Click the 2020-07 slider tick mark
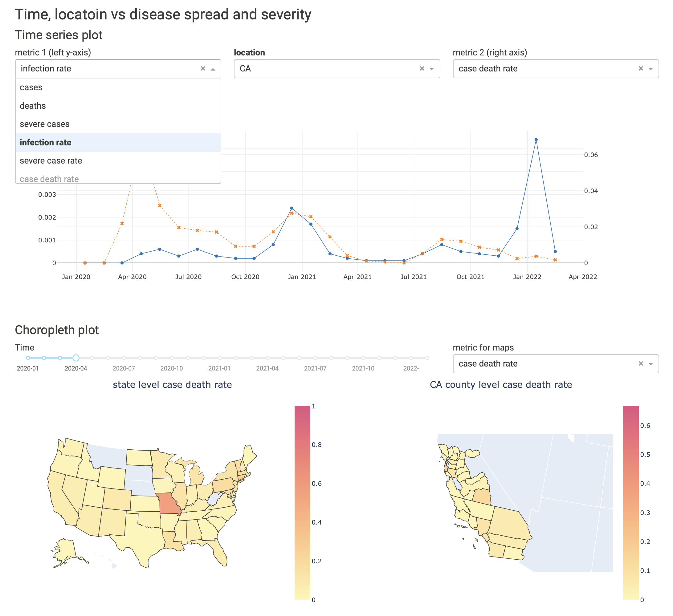The height and width of the screenshot is (616, 673). [124, 358]
